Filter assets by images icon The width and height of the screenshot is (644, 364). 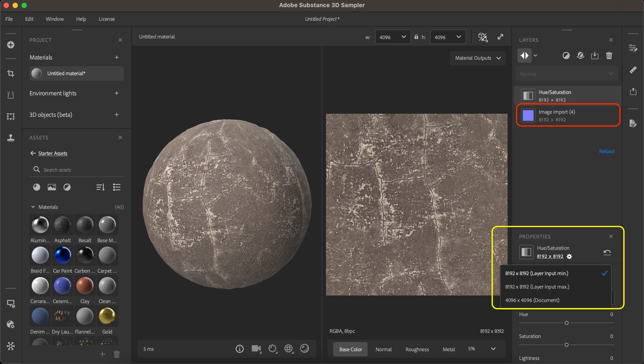coord(52,187)
